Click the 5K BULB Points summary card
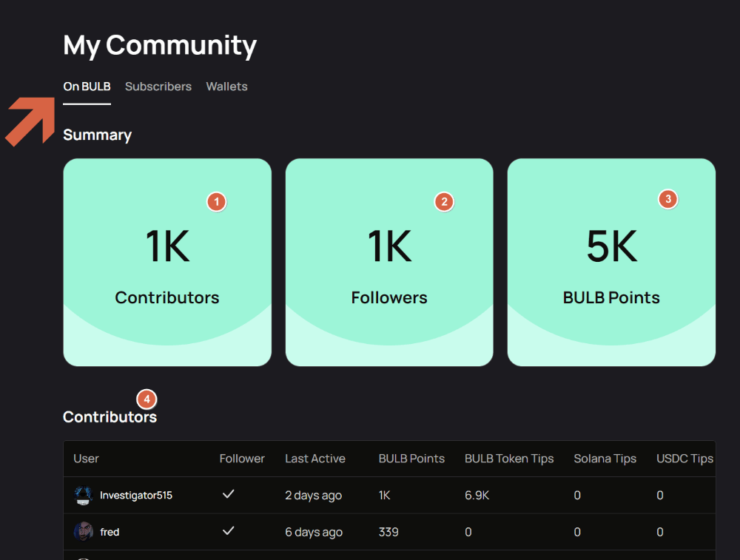 [611, 263]
